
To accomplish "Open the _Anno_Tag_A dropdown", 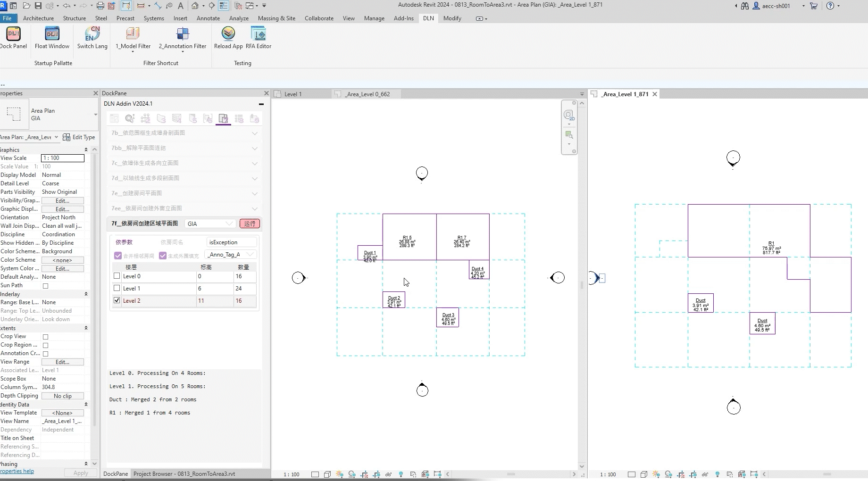I will coord(231,255).
